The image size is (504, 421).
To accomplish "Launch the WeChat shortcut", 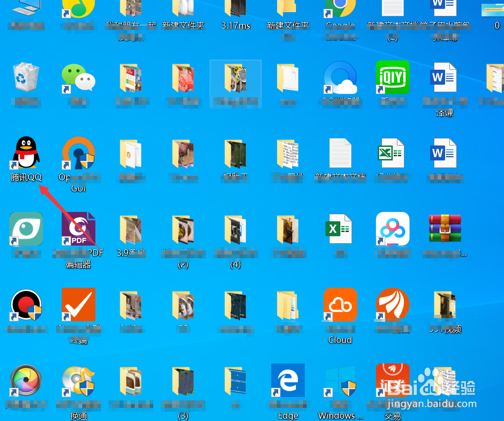I will click(x=79, y=78).
